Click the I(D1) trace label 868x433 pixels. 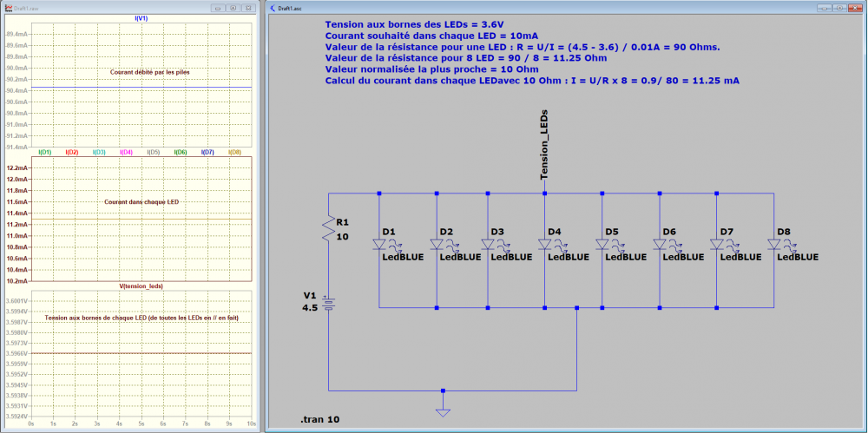45,152
